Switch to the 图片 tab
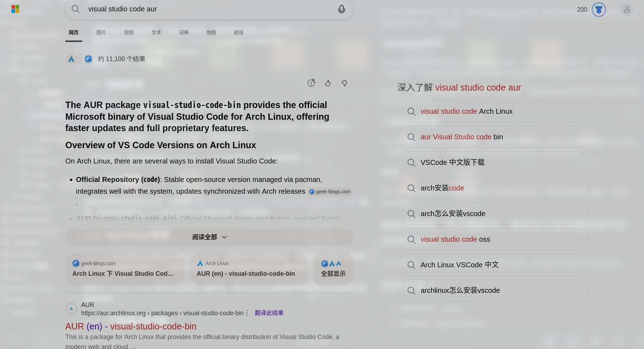This screenshot has height=349, width=644. [101, 32]
